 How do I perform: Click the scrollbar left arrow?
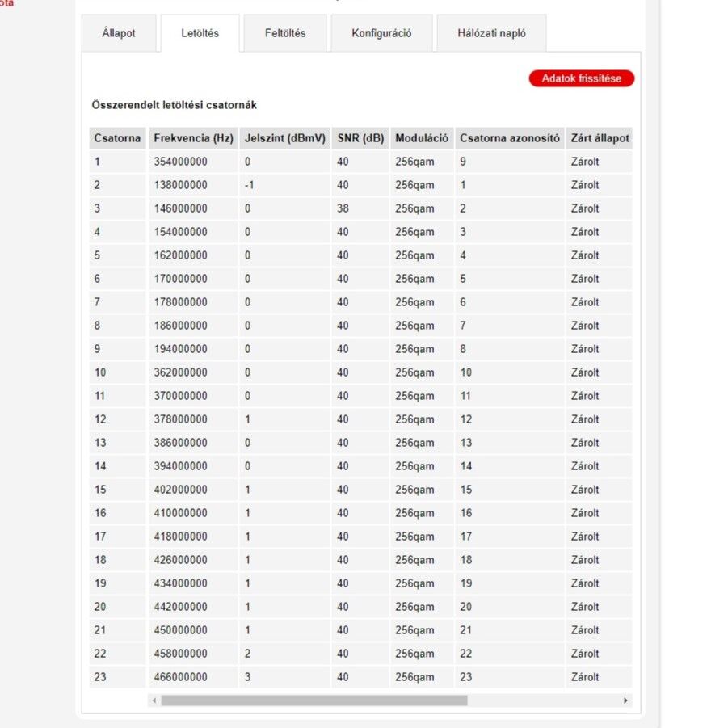tap(154, 701)
